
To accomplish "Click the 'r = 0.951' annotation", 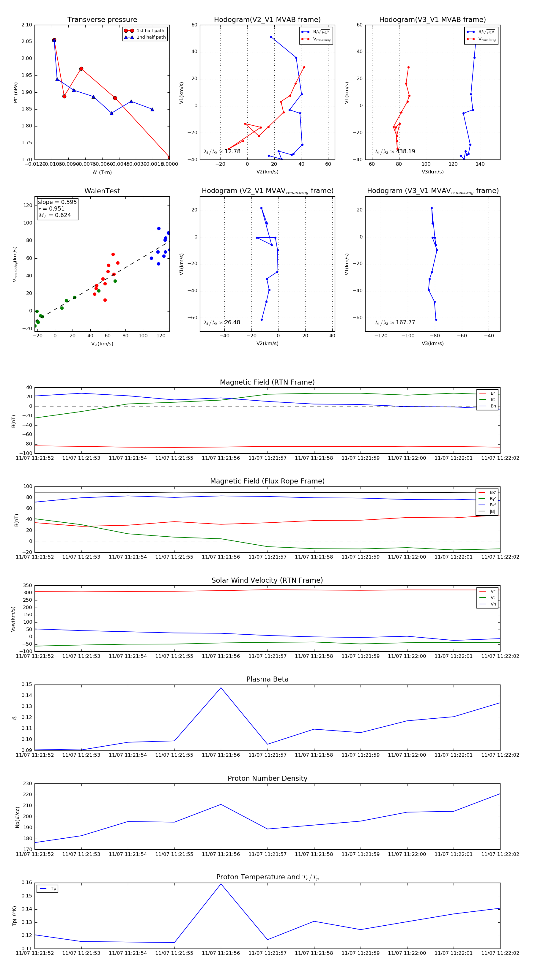I will pyautogui.click(x=51, y=208).
